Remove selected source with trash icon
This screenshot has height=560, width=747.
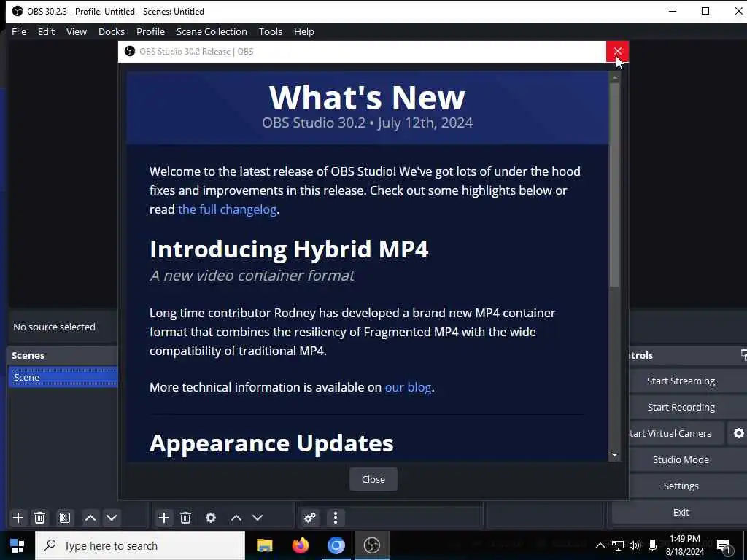coord(186,518)
